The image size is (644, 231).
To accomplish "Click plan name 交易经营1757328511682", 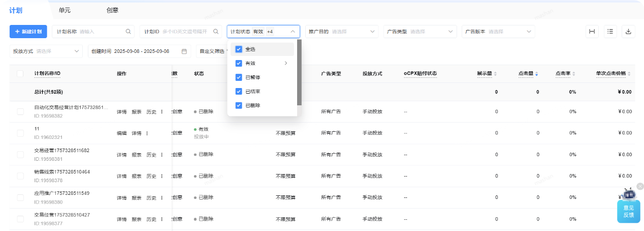I will click(61, 151).
